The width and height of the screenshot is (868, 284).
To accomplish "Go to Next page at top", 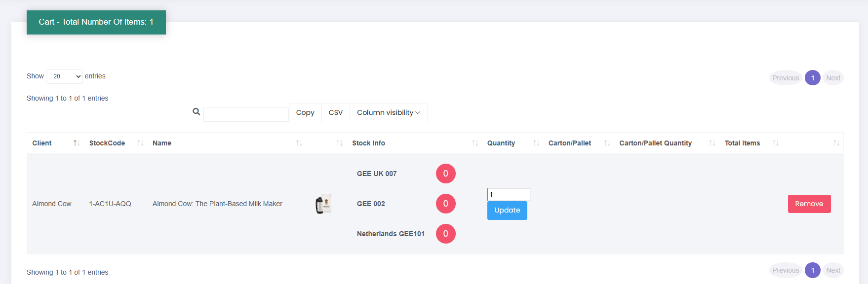I will [833, 78].
